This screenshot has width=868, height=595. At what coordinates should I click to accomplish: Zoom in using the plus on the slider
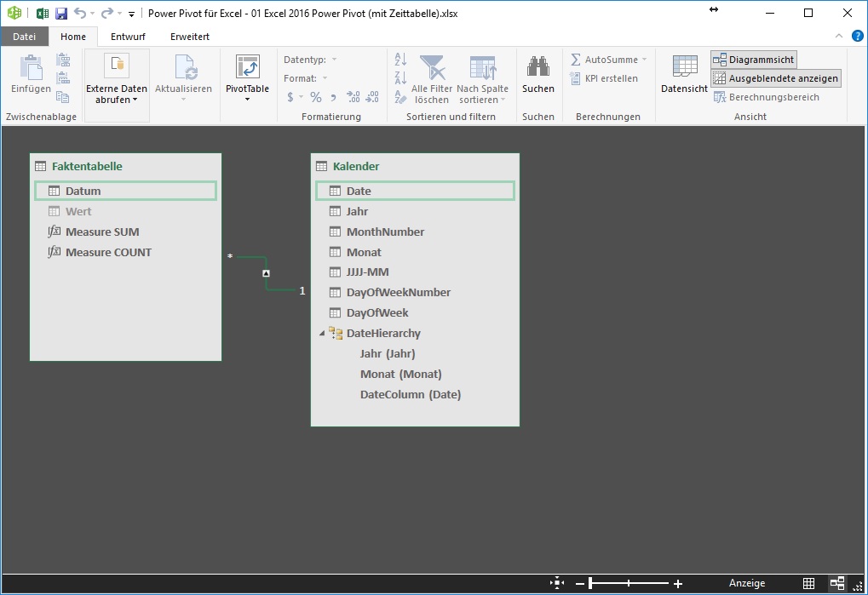(x=677, y=583)
